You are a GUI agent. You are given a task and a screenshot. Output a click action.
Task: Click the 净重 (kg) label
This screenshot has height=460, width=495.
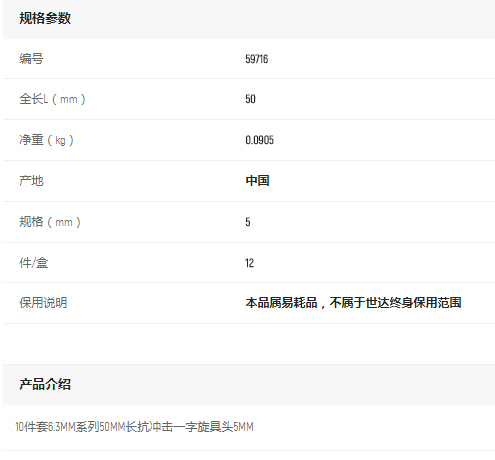[46, 140]
